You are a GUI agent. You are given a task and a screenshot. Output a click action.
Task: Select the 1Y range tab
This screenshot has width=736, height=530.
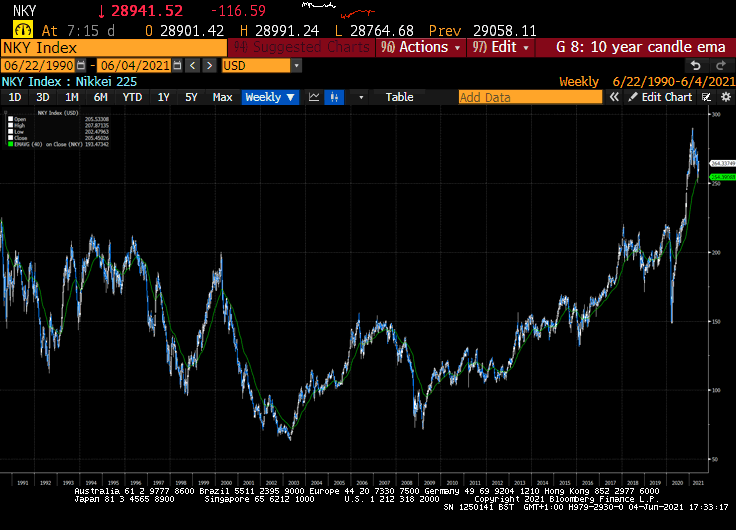(163, 97)
